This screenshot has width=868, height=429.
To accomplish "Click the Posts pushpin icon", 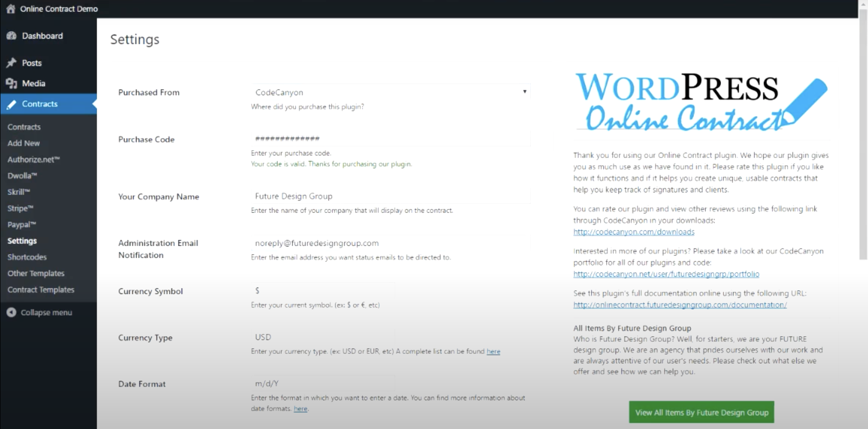I will tap(11, 63).
